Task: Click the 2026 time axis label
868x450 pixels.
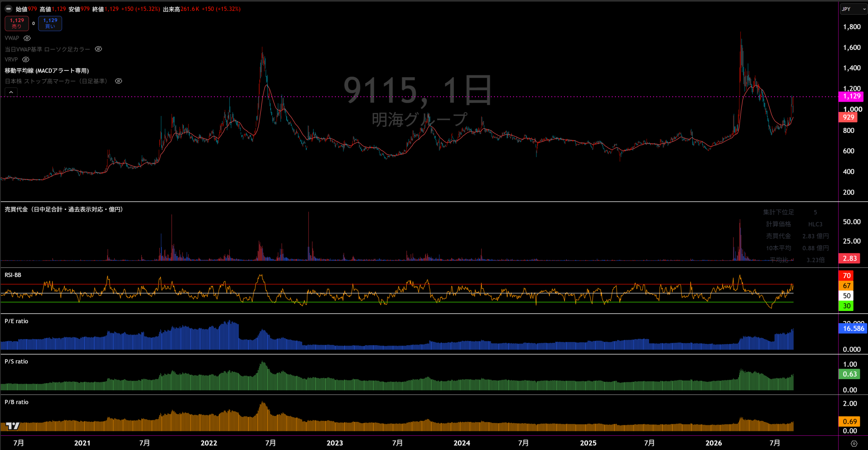Action: (714, 443)
